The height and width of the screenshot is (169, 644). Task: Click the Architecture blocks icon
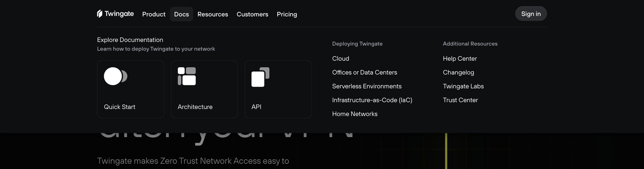pos(187,76)
